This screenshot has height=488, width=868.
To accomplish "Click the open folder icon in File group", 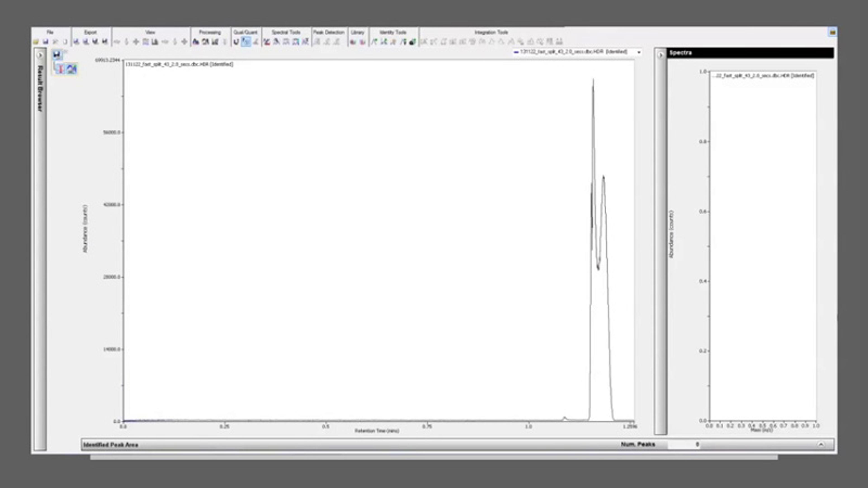I will click(x=36, y=42).
